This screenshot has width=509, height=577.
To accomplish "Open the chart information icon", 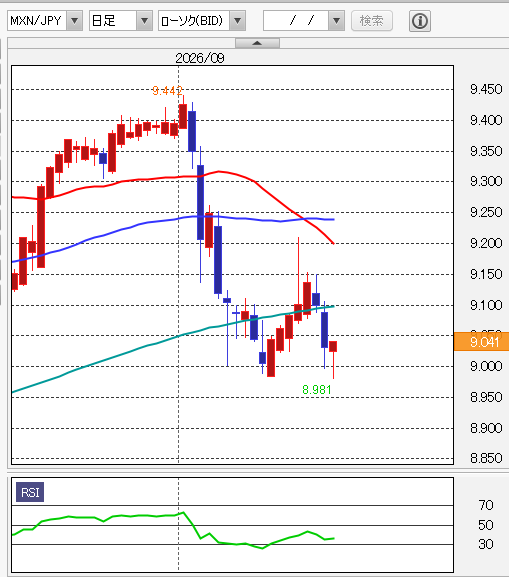I will coord(420,21).
